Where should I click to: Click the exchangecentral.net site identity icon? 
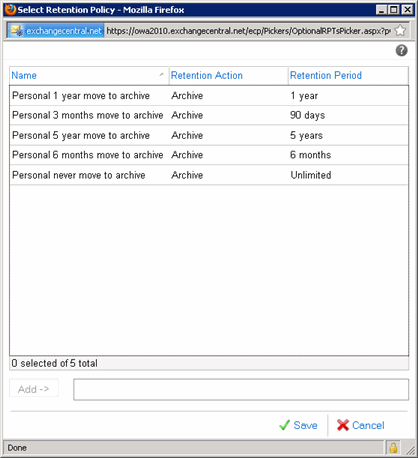17,31
